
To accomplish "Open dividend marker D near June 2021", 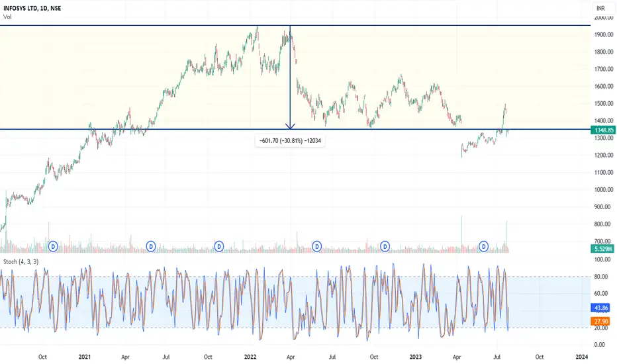I will coord(151,247).
